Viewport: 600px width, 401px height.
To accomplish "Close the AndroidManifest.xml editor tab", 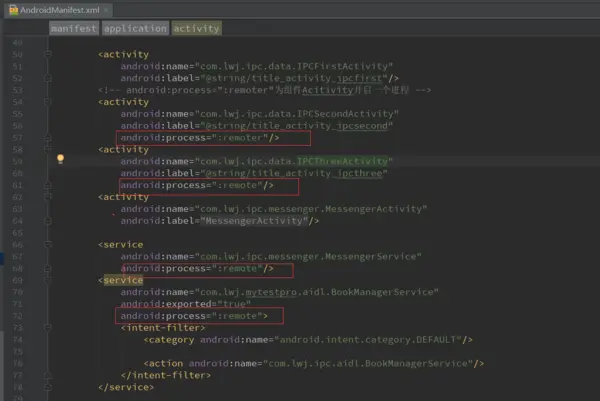I will coord(106,10).
